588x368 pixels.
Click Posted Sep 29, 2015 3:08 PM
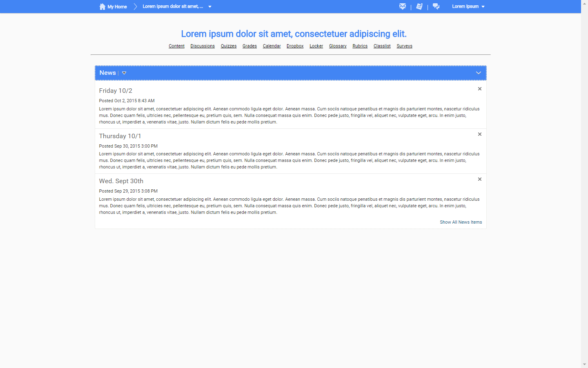coord(128,191)
